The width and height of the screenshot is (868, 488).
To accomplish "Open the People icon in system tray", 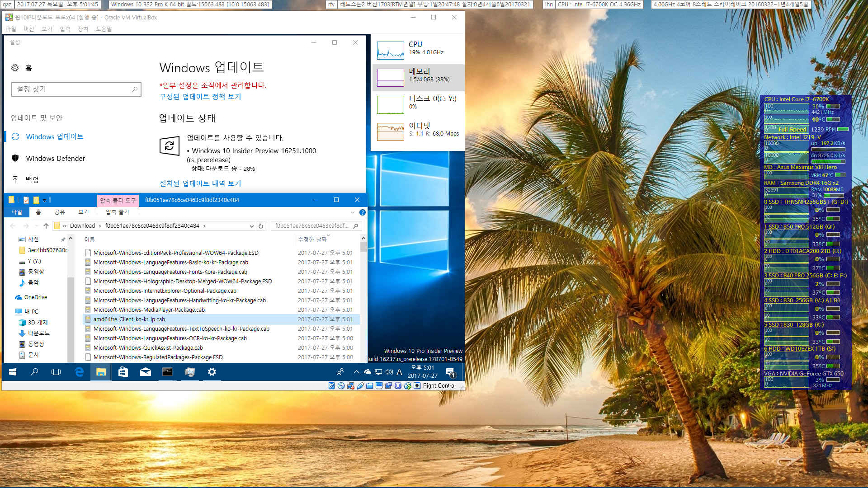I will click(x=340, y=372).
